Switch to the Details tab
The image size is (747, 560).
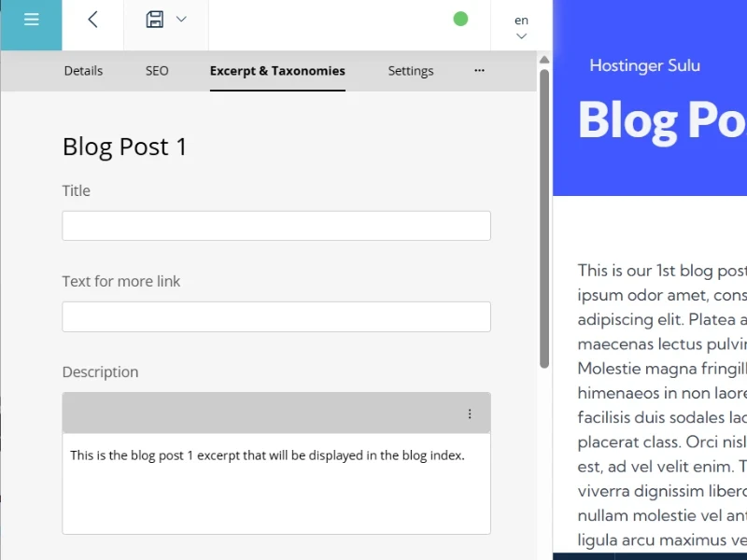(83, 71)
